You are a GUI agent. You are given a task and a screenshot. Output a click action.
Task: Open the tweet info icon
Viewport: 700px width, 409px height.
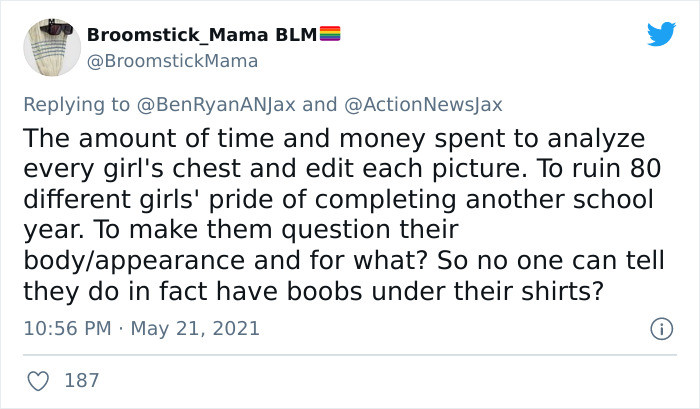coord(660,328)
